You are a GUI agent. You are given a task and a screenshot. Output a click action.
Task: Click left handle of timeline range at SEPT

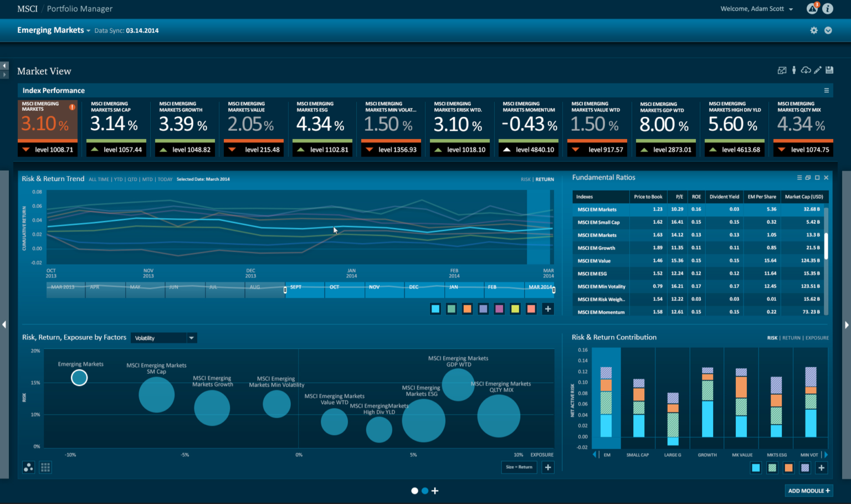pyautogui.click(x=285, y=290)
